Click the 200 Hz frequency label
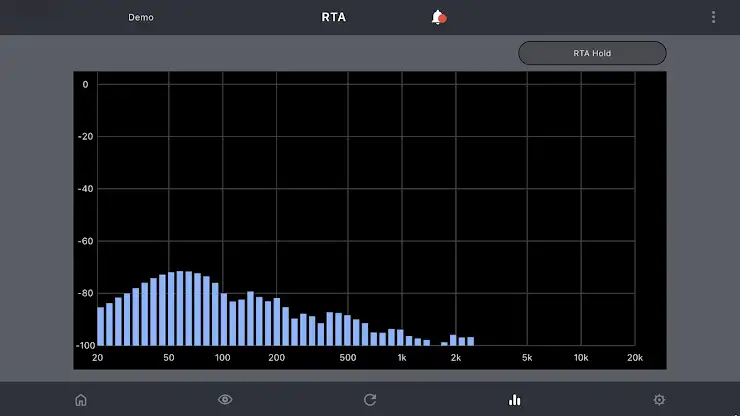This screenshot has height=416, width=740. pos(277,358)
